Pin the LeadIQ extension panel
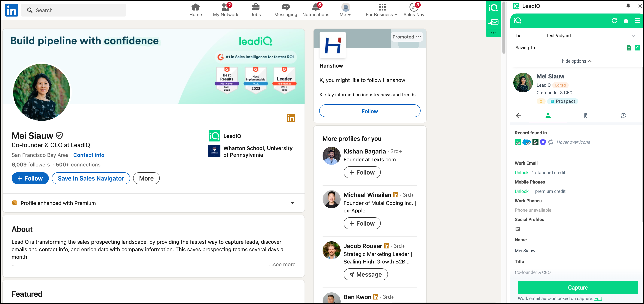Image resolution: width=644 pixels, height=304 pixels. tap(628, 6)
